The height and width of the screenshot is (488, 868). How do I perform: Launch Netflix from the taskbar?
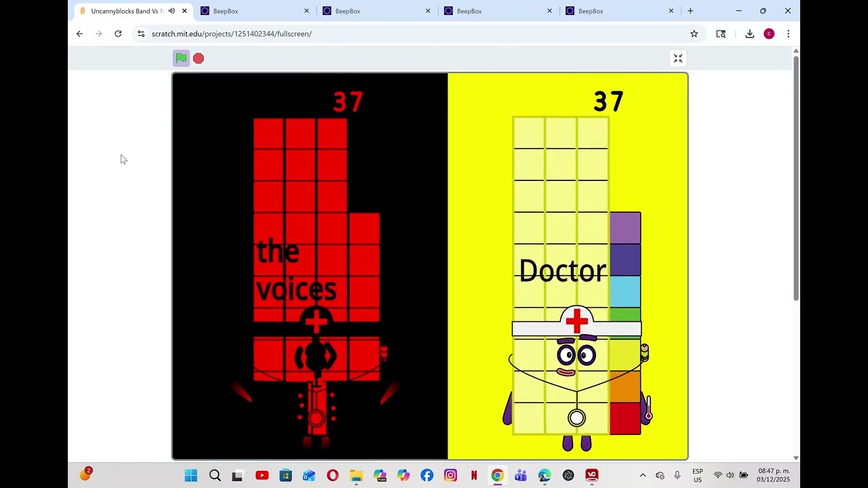tap(474, 476)
